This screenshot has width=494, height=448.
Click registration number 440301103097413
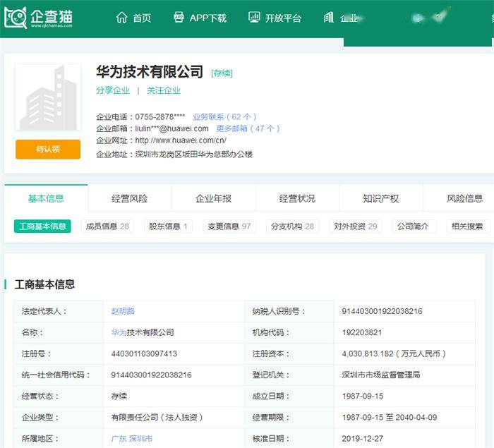click(144, 353)
